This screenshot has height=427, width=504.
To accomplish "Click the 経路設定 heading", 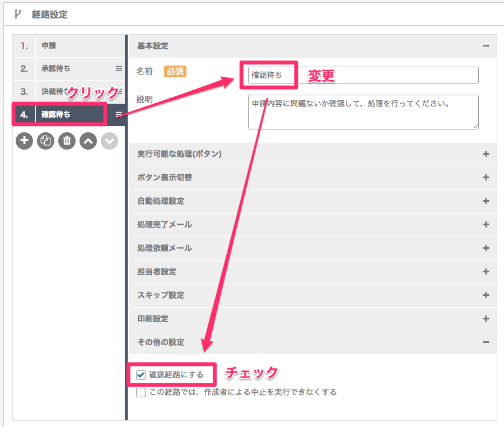I will (49, 15).
